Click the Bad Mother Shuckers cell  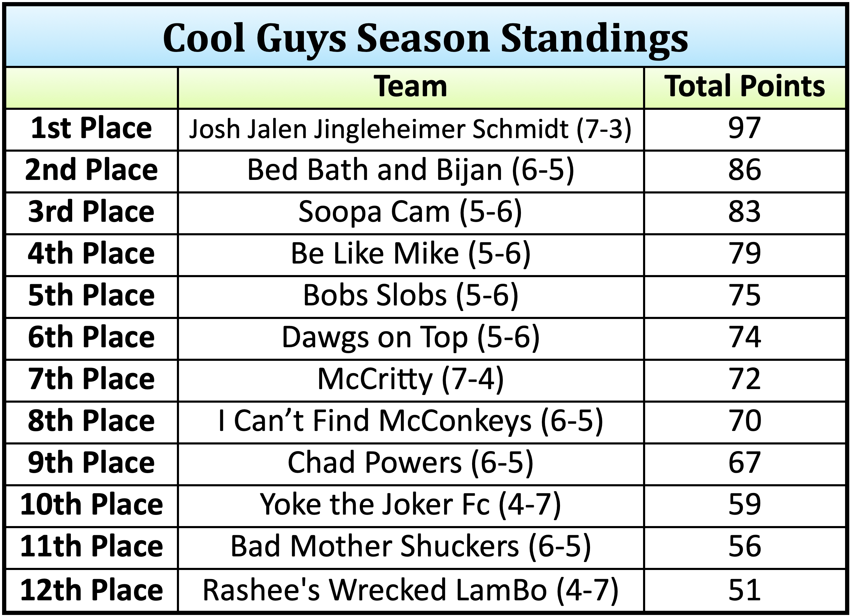pos(410,547)
